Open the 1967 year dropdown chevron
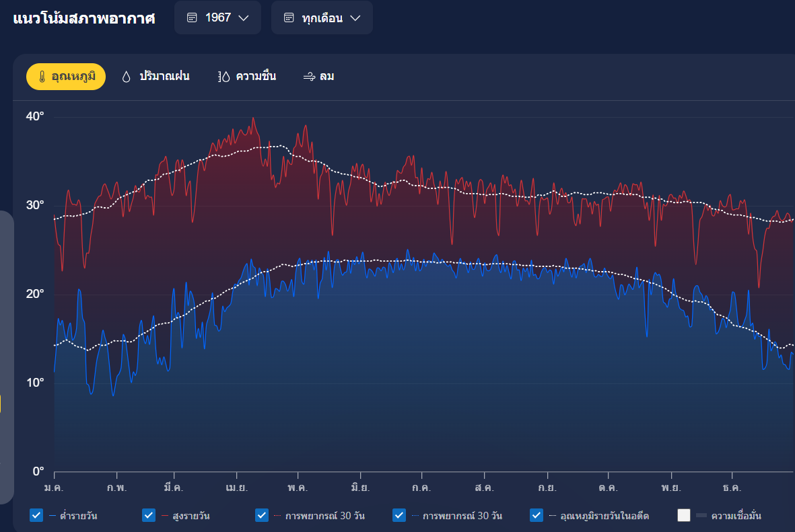Screen dimensions: 795x532 [x=244, y=17]
